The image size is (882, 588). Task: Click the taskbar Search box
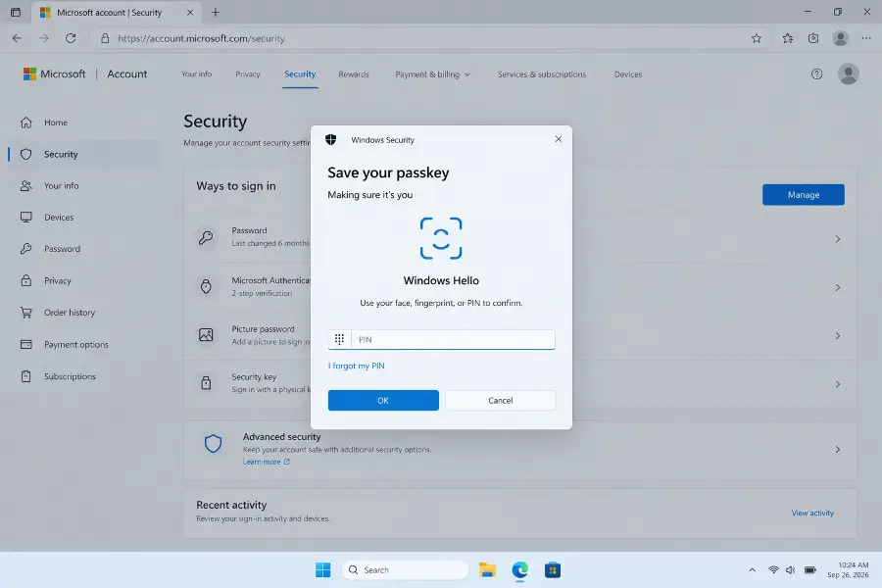[x=405, y=570]
